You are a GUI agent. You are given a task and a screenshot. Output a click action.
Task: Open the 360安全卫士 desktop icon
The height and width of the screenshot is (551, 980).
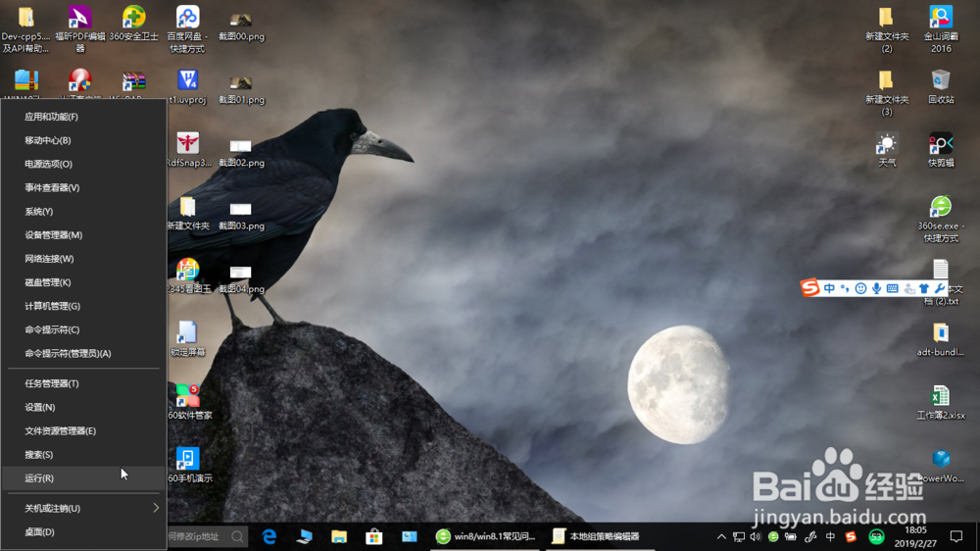(x=133, y=24)
